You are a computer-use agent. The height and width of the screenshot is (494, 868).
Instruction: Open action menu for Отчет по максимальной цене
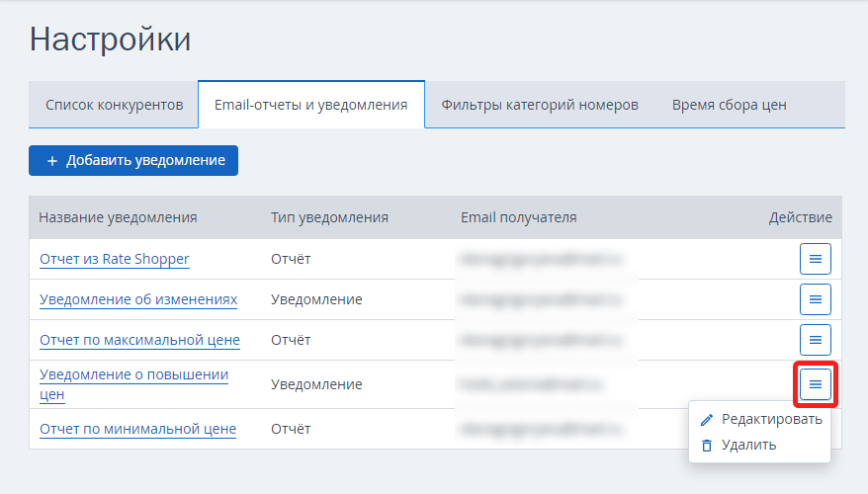point(815,340)
